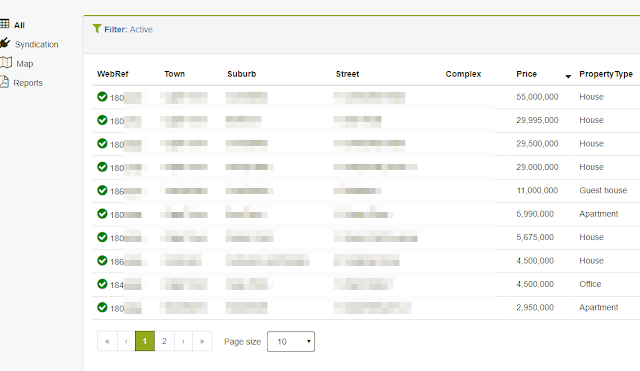The width and height of the screenshot is (640, 371).
Task: Click status checkmark in 29,500,000 row
Action: [x=102, y=144]
